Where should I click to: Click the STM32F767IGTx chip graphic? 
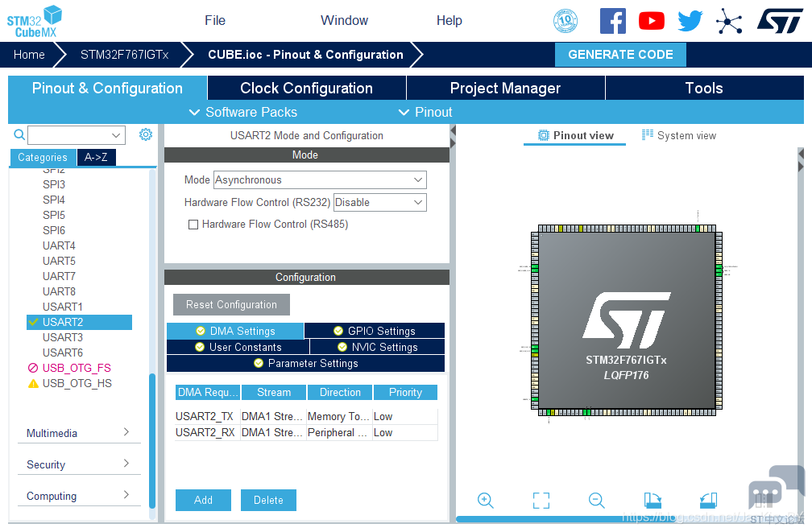pyautogui.click(x=626, y=320)
